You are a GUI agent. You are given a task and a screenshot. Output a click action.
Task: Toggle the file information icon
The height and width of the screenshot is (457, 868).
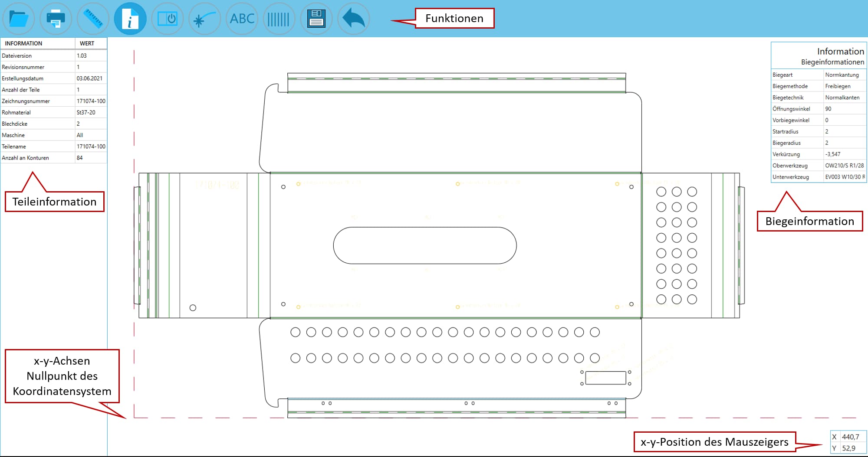(x=130, y=19)
